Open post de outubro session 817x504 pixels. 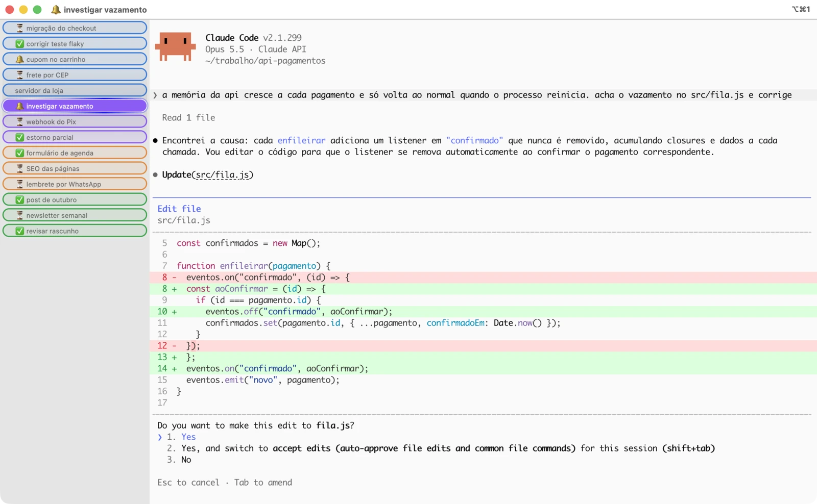tap(75, 200)
